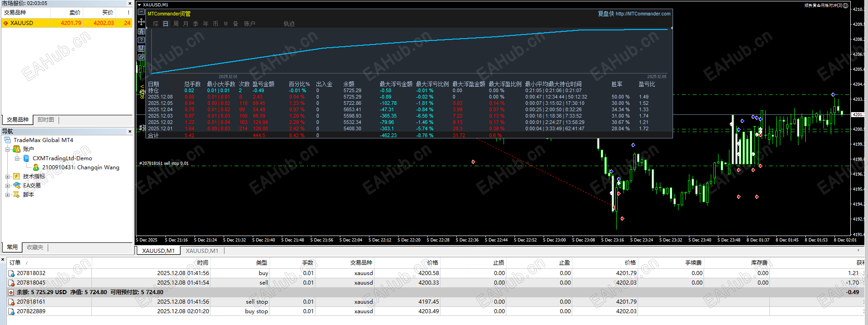Click the 账户 accounts folder icon
This screenshot has width=868, height=325.
(17, 149)
